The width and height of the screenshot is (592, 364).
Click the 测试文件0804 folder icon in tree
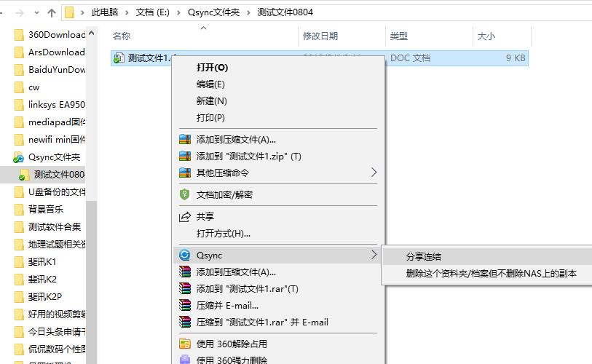[24, 175]
